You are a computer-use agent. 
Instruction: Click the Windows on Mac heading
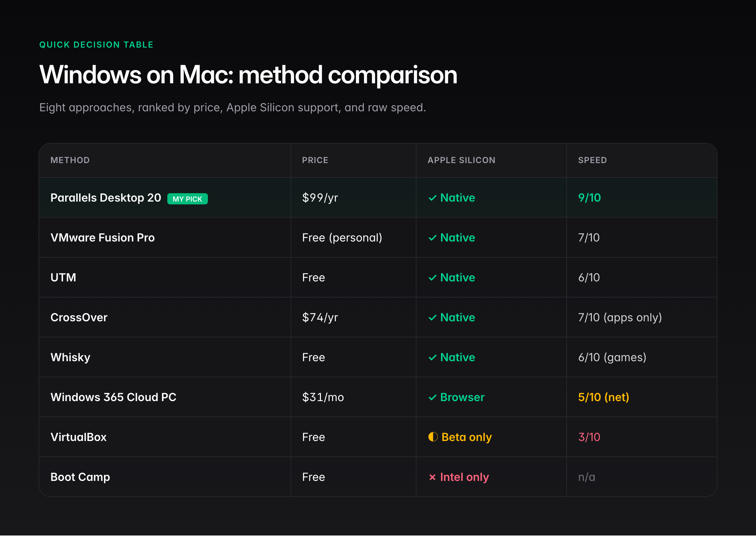click(x=248, y=75)
